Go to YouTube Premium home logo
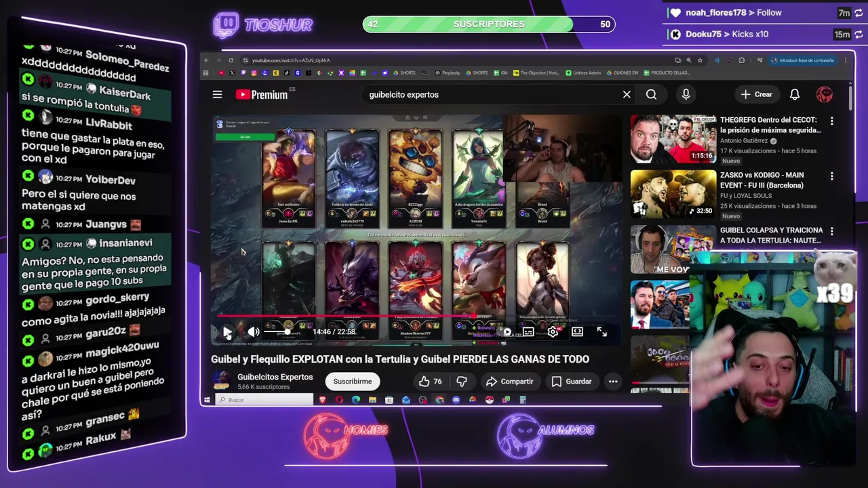868x488 pixels. 262,95
